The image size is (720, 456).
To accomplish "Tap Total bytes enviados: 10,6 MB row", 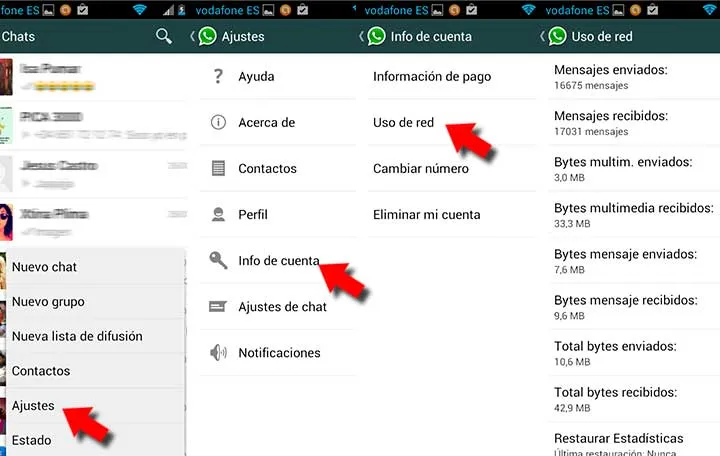I will [634, 353].
